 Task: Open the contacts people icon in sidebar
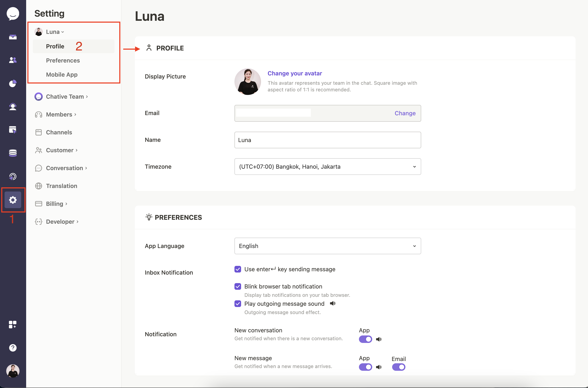pyautogui.click(x=13, y=60)
